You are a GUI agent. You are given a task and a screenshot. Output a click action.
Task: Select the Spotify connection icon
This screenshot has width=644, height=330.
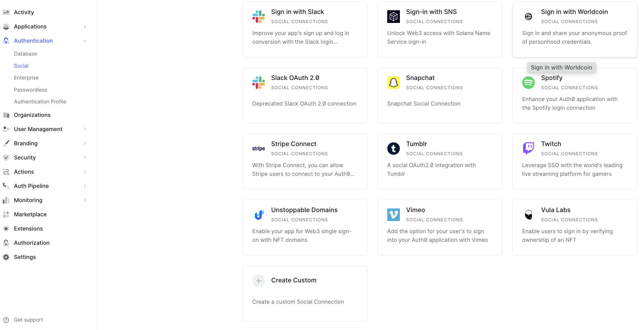(x=528, y=82)
